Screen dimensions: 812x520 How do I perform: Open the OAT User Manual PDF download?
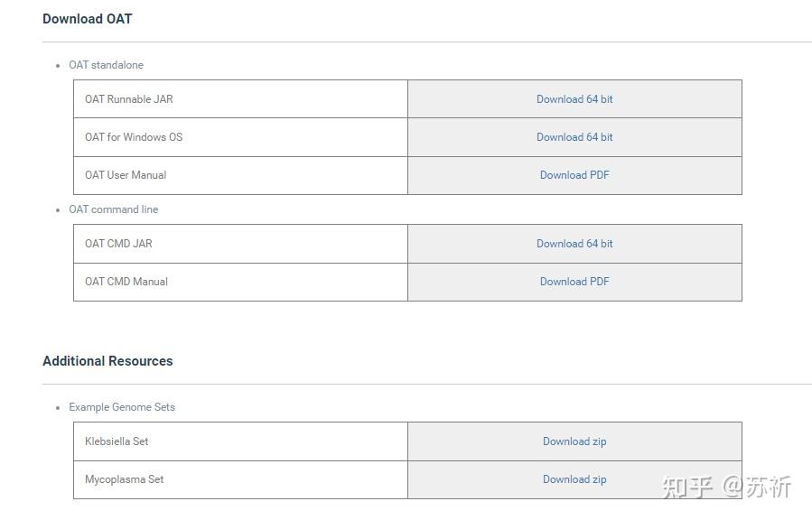point(574,175)
